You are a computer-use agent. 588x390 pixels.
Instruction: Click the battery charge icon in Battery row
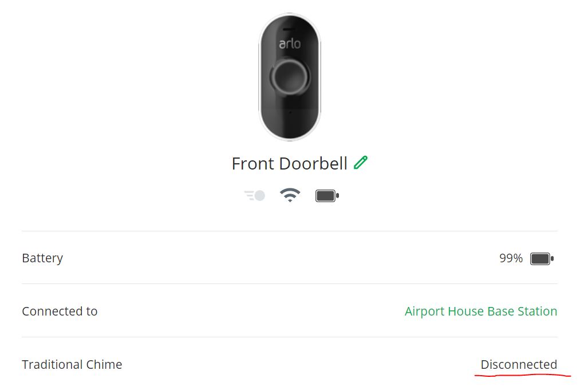tap(541, 258)
